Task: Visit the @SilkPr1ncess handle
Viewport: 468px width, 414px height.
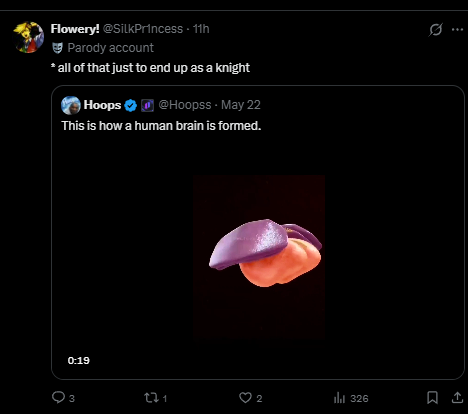Action: click(x=143, y=29)
